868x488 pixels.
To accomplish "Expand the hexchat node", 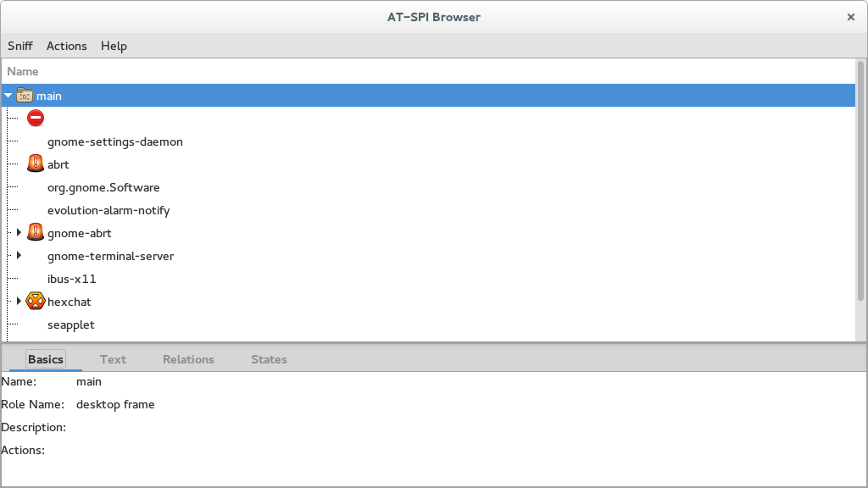I will click(x=19, y=301).
